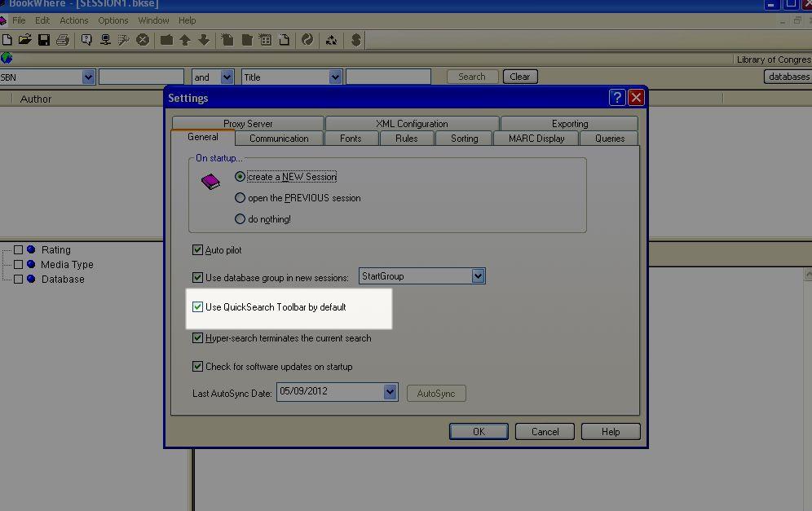Open the Title search field dropdown

pos(336,77)
